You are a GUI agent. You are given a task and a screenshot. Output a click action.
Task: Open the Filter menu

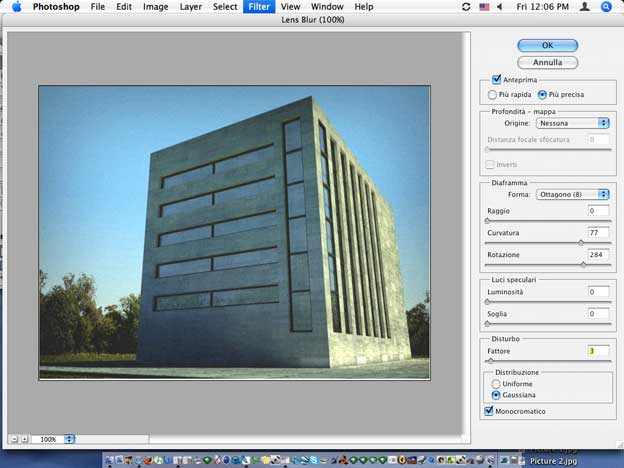pyautogui.click(x=259, y=7)
